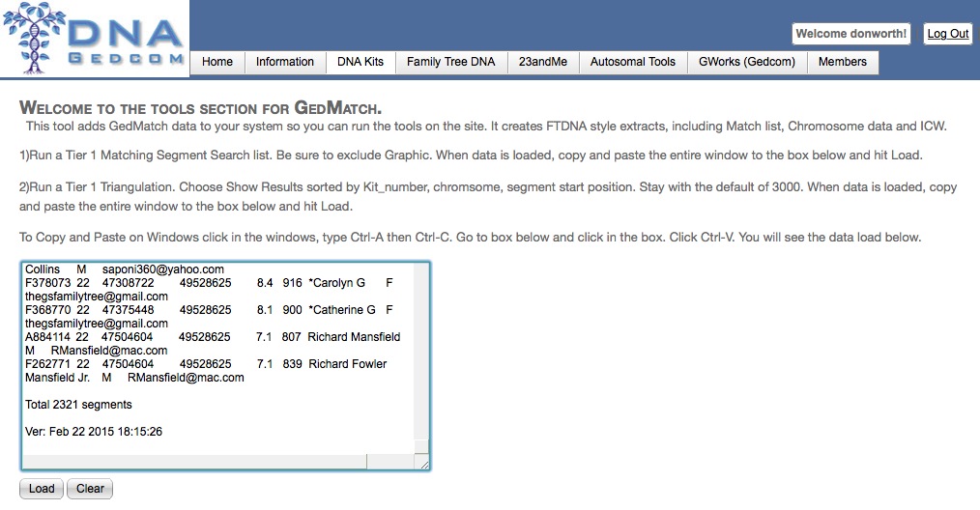Image resolution: width=980 pixels, height=510 pixels.
Task: Click the Welcome donworth! user label
Action: point(851,34)
